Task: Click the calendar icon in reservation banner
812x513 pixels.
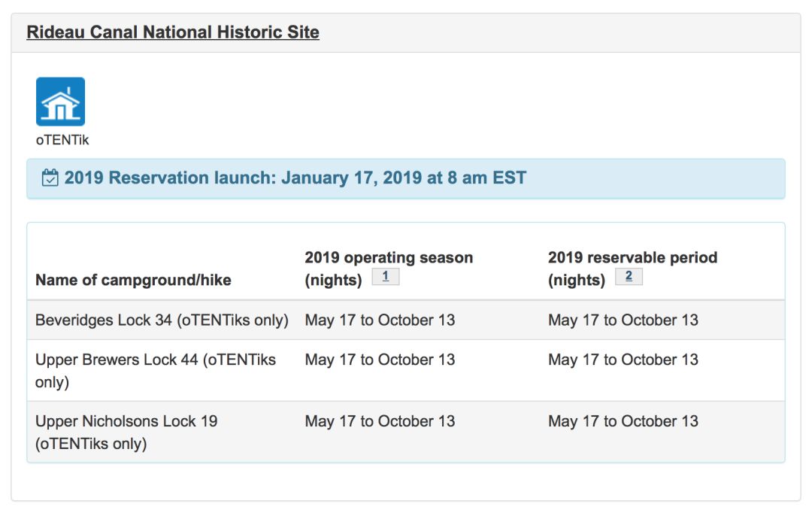Action: click(x=50, y=178)
